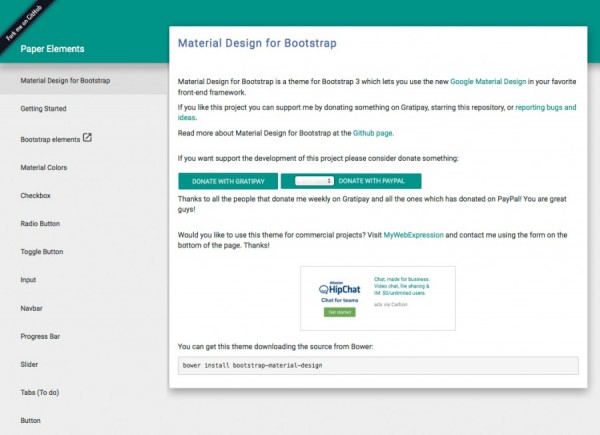The image size is (600, 435).
Task: Click Donate with Gratipay button
Action: click(228, 181)
